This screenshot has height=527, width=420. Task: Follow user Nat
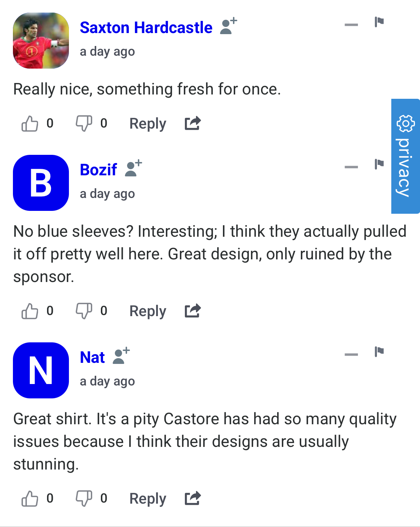pos(121,356)
